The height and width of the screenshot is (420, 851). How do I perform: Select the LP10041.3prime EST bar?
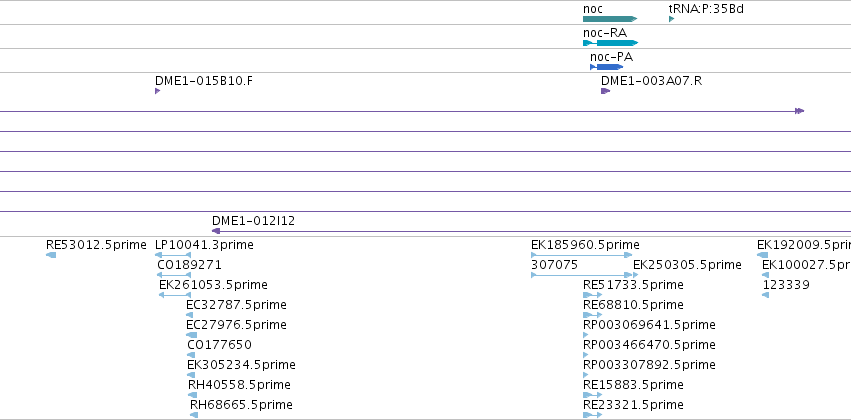pos(173,255)
